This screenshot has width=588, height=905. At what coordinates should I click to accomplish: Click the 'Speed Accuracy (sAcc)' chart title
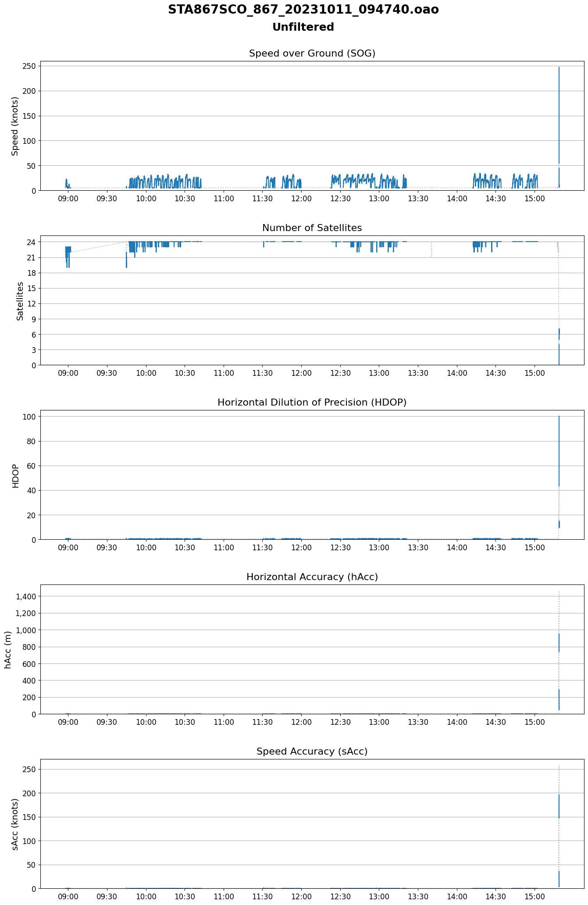(312, 752)
